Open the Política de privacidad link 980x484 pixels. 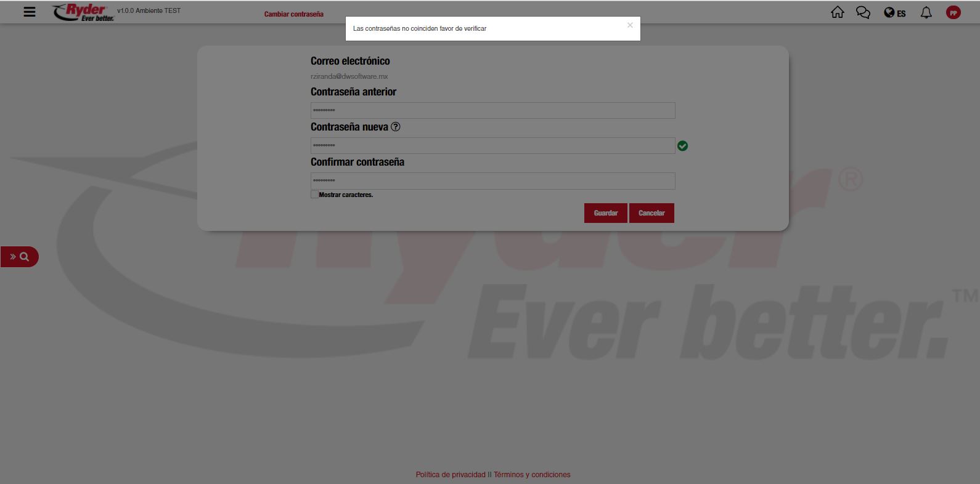click(x=450, y=475)
